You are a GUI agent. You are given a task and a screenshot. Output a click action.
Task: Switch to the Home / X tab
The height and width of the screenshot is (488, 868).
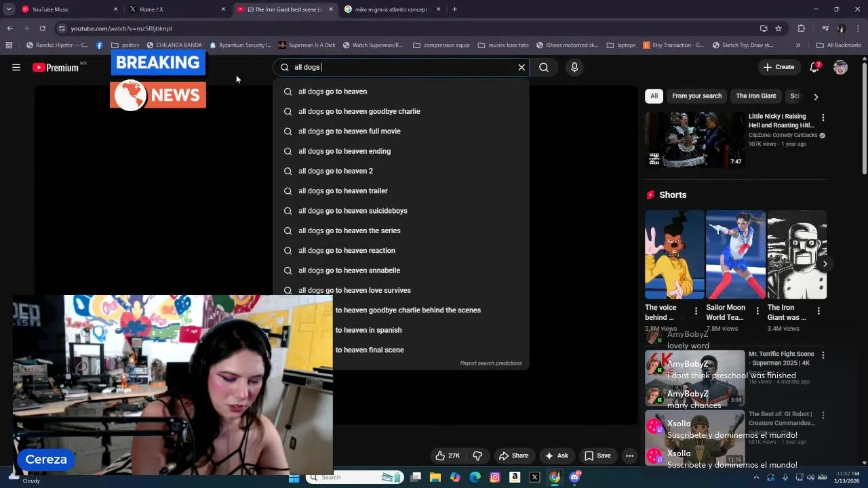coord(178,9)
